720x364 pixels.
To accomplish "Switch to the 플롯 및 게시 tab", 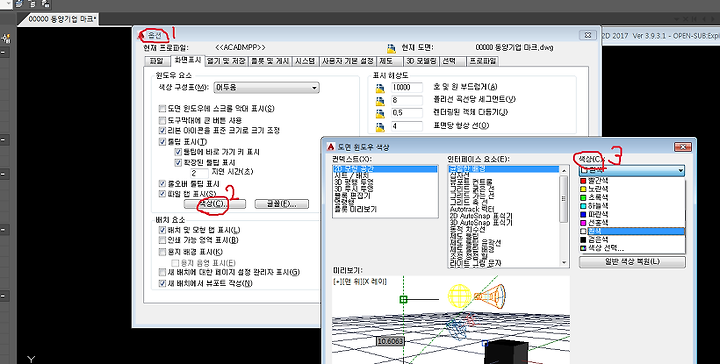I will [x=270, y=61].
